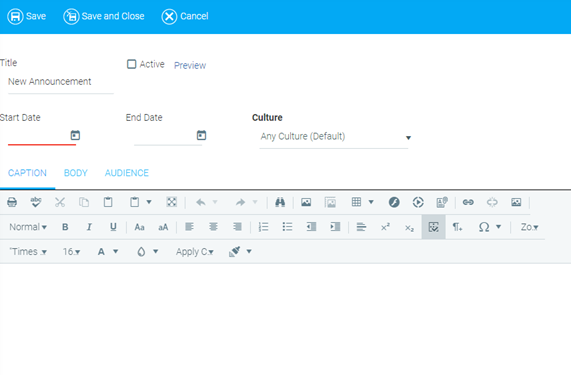Open the End Date calendar picker
This screenshot has width=571, height=375.
tap(201, 135)
